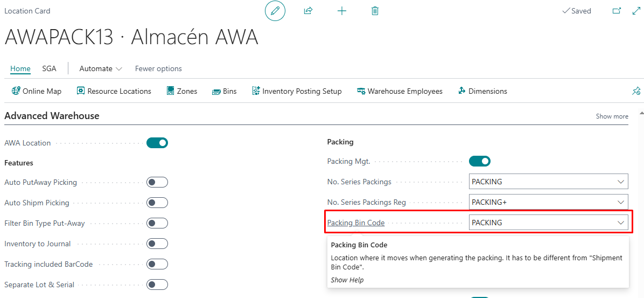The width and height of the screenshot is (644, 298).
Task: Click Show more in Advanced Warehouse
Action: coord(612,116)
